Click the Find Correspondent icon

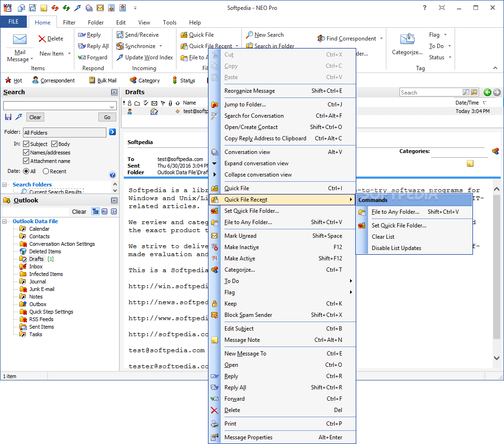coord(321,39)
